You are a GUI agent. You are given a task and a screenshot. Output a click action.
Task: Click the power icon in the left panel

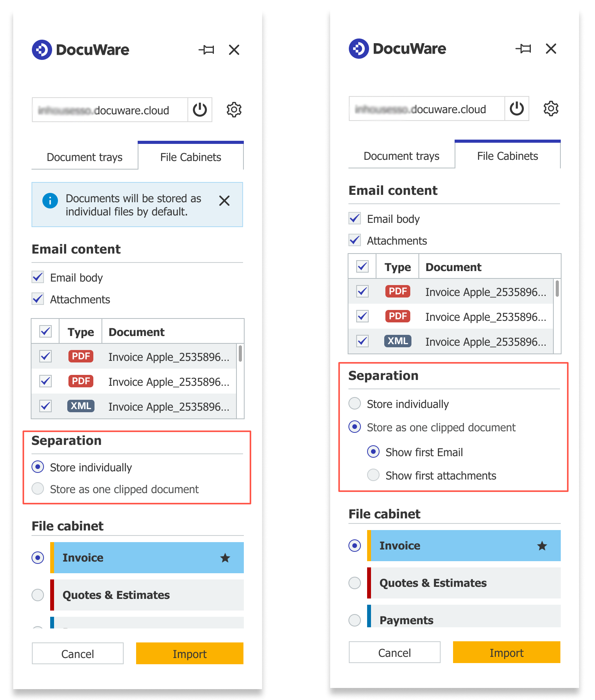200,110
